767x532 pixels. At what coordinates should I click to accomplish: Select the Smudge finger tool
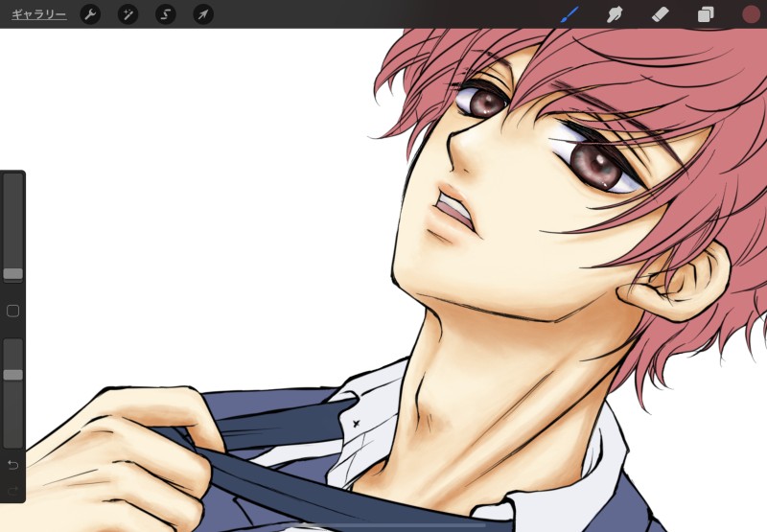click(615, 14)
